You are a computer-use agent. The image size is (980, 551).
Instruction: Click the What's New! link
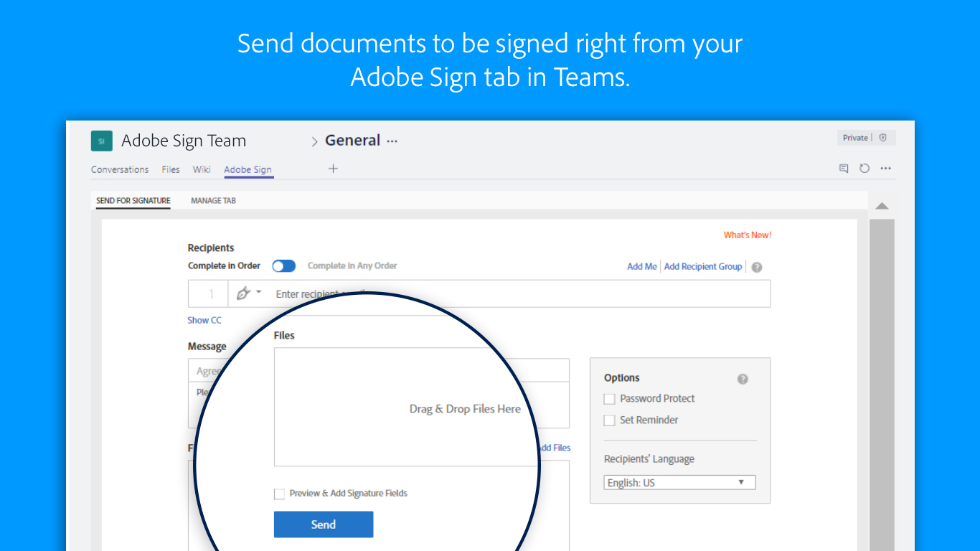click(748, 235)
